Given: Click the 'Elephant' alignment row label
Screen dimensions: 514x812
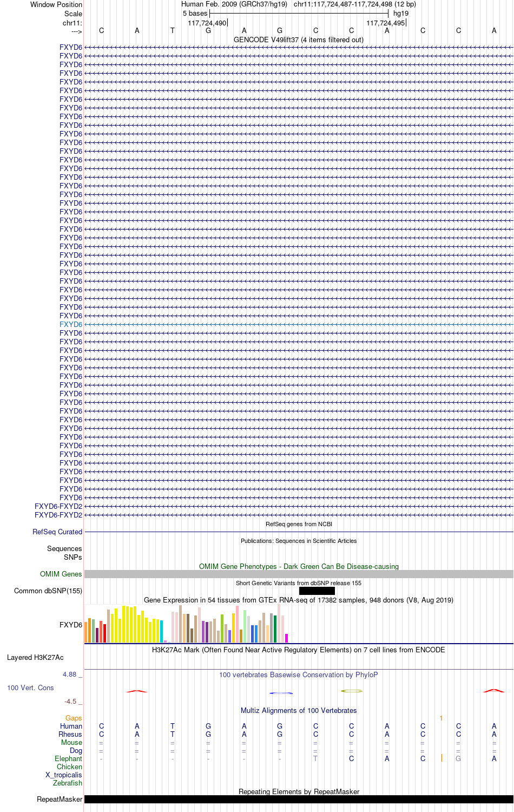Looking at the screenshot, I should click(69, 758).
